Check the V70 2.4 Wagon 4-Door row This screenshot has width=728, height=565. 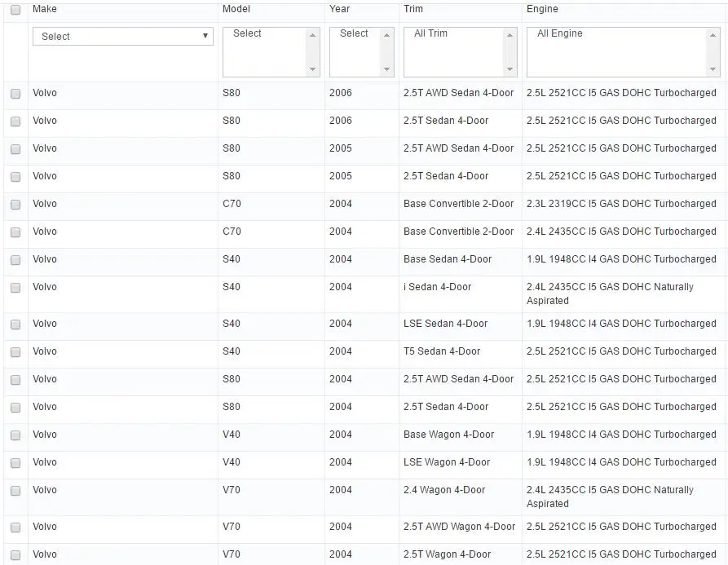pyautogui.click(x=15, y=491)
